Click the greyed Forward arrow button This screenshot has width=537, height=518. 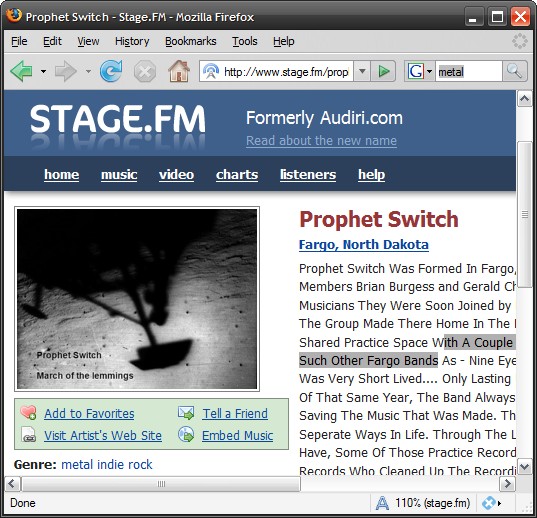[65, 71]
